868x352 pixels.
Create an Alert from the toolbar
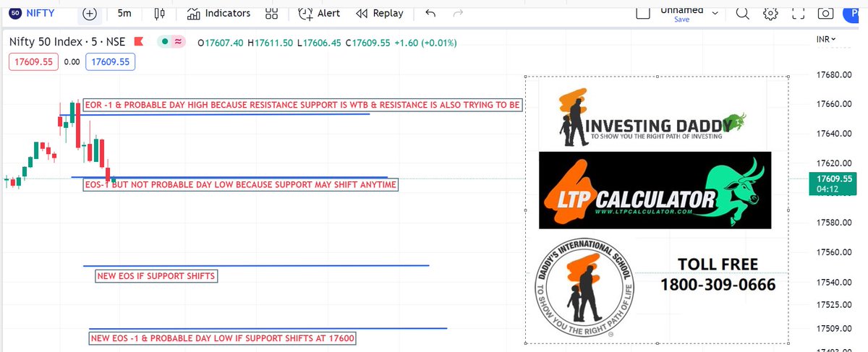pyautogui.click(x=319, y=13)
